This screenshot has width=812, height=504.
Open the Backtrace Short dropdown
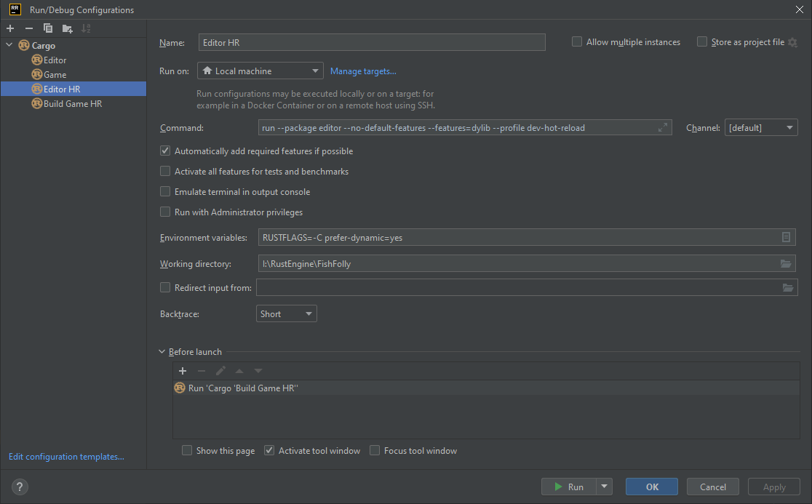287,314
